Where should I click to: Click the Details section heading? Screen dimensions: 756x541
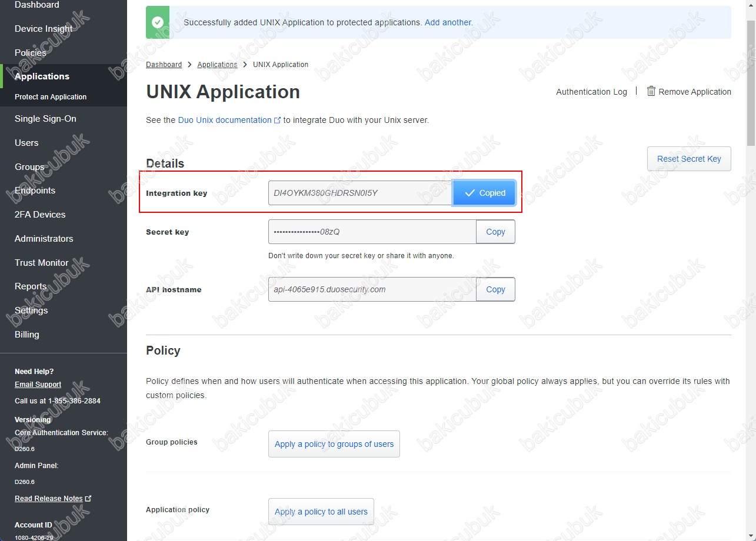[x=165, y=163]
